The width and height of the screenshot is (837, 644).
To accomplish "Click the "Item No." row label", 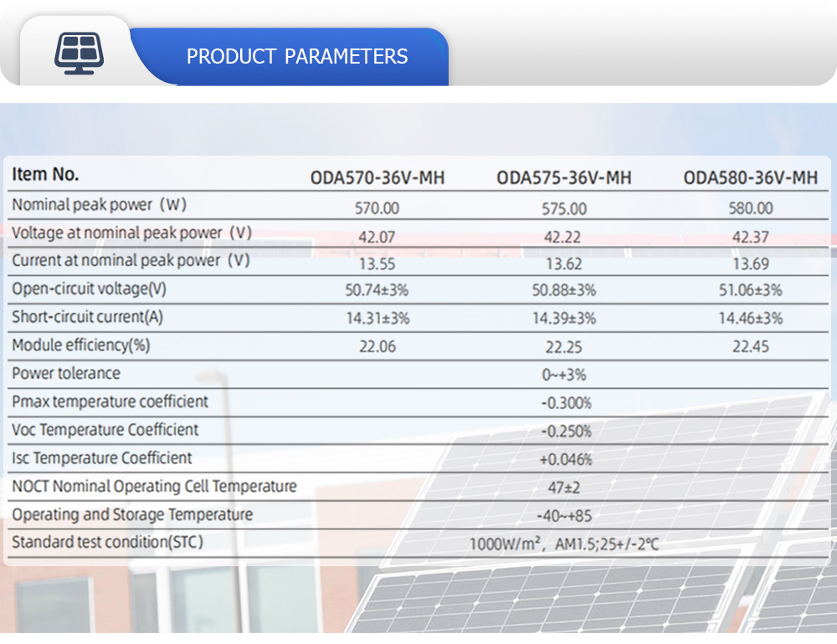I will 45,174.
